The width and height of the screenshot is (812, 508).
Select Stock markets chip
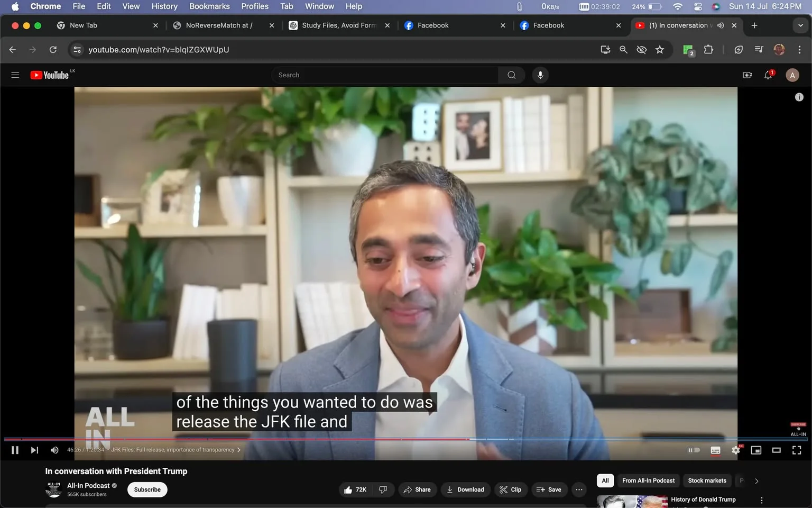pyautogui.click(x=707, y=481)
